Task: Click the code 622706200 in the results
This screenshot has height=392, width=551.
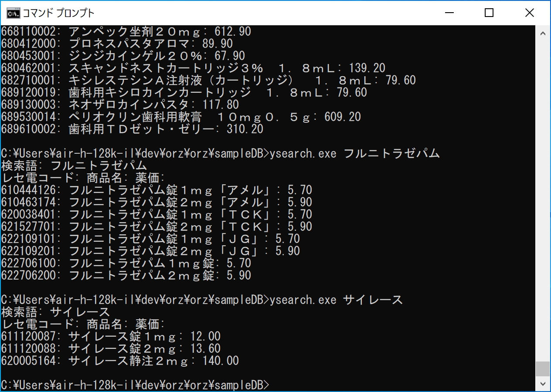Action: [32, 275]
